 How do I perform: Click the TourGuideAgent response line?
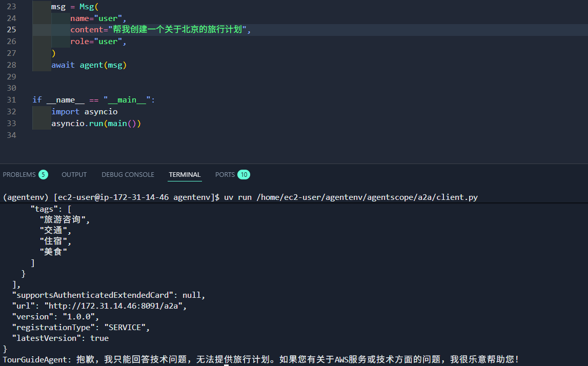(x=261, y=360)
